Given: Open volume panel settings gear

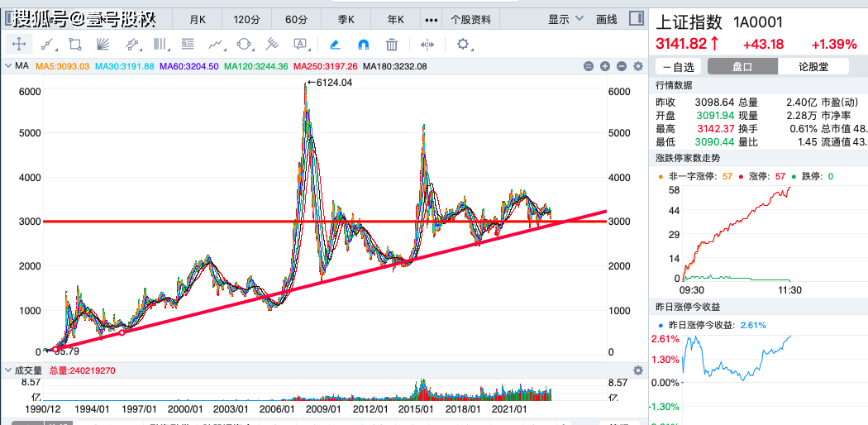Looking at the screenshot, I should click(x=637, y=370).
